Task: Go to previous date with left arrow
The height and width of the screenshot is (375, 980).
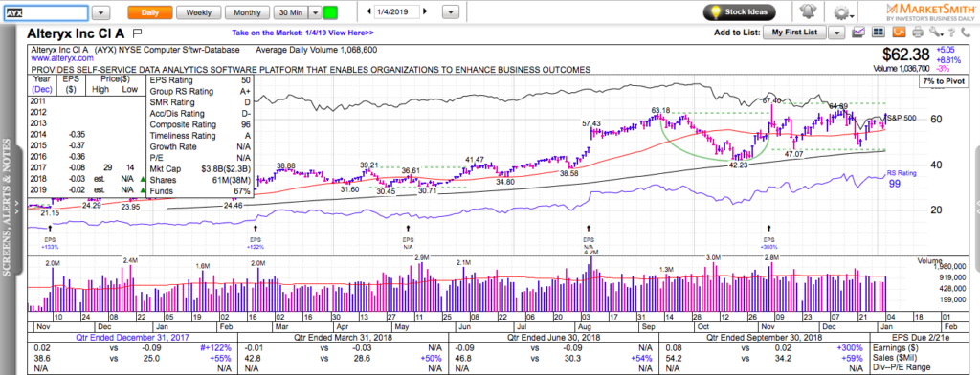Action: click(369, 11)
